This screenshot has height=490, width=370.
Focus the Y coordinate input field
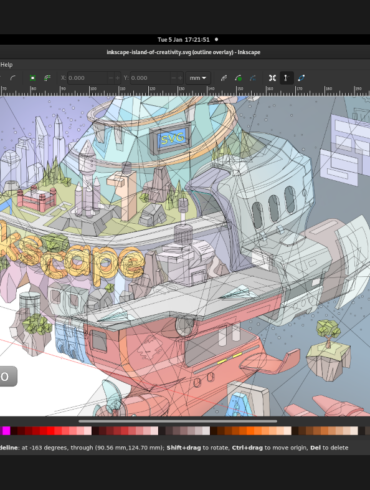(x=150, y=78)
